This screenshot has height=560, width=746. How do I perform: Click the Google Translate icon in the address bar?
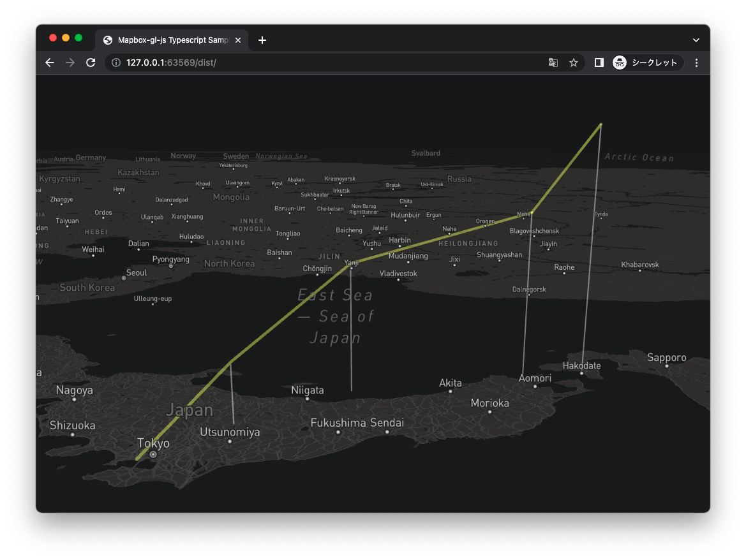[553, 63]
